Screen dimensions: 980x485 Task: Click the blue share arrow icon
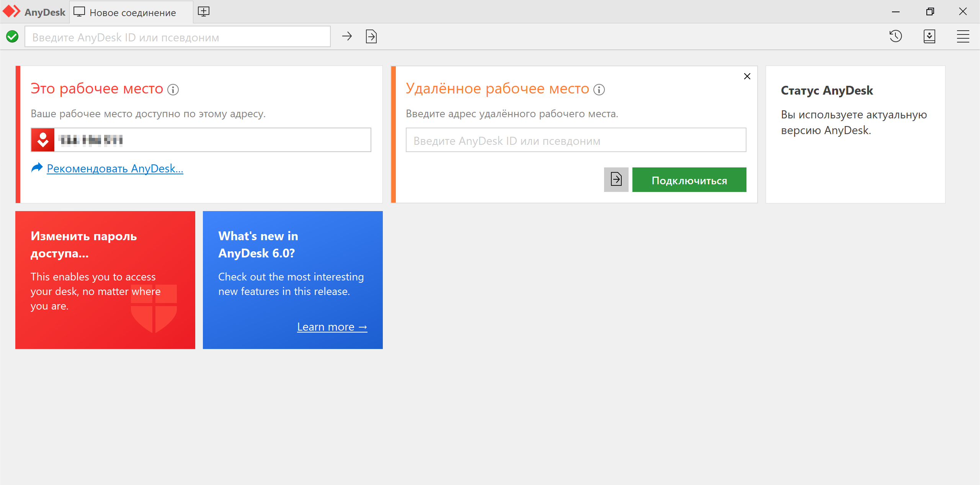coord(37,168)
